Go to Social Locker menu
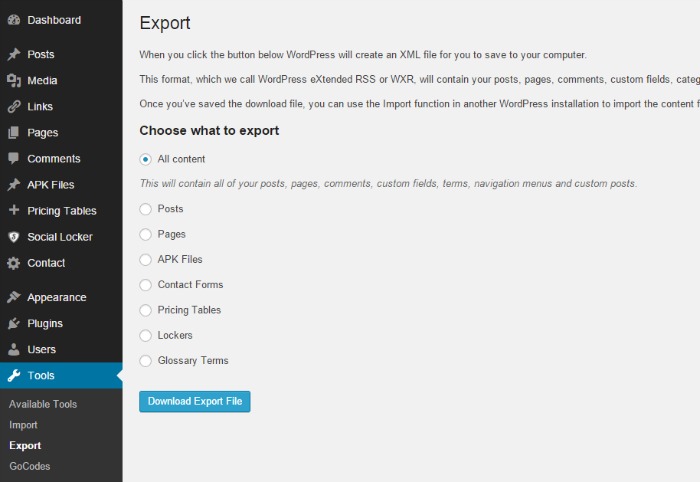 [x=61, y=237]
